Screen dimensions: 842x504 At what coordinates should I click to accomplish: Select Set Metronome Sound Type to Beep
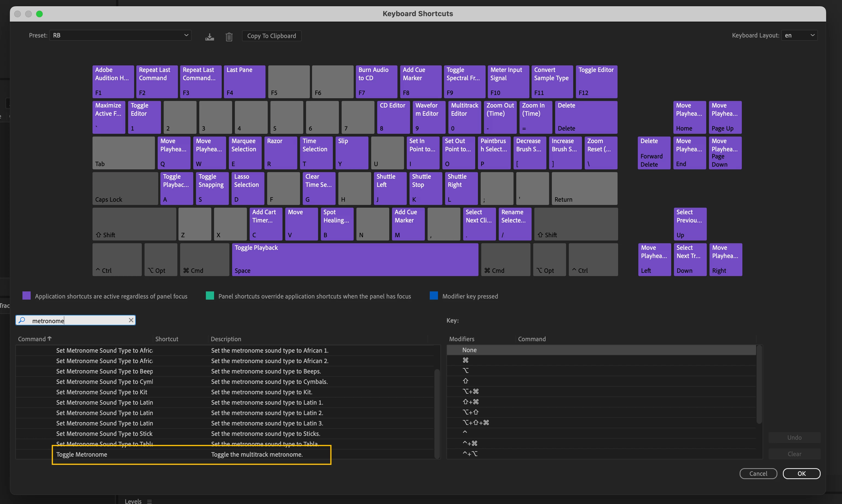pyautogui.click(x=224, y=371)
